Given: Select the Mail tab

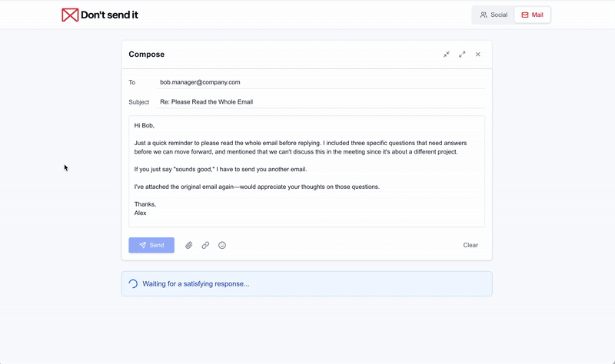Looking at the screenshot, I should (x=532, y=15).
